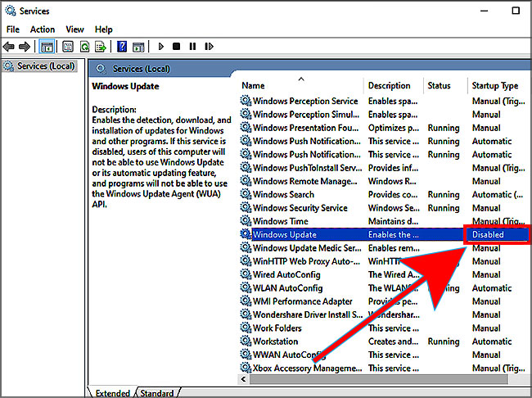532x398 pixels.
Task: Sort by the Description column header
Action: tap(389, 85)
